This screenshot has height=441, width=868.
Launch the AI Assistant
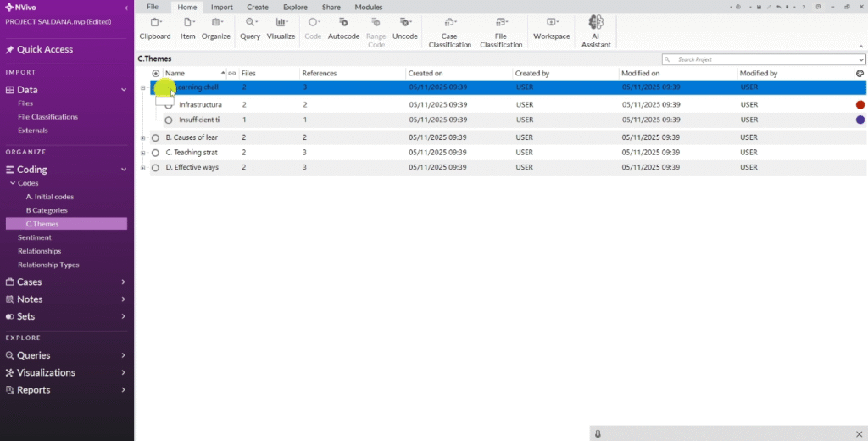(596, 31)
